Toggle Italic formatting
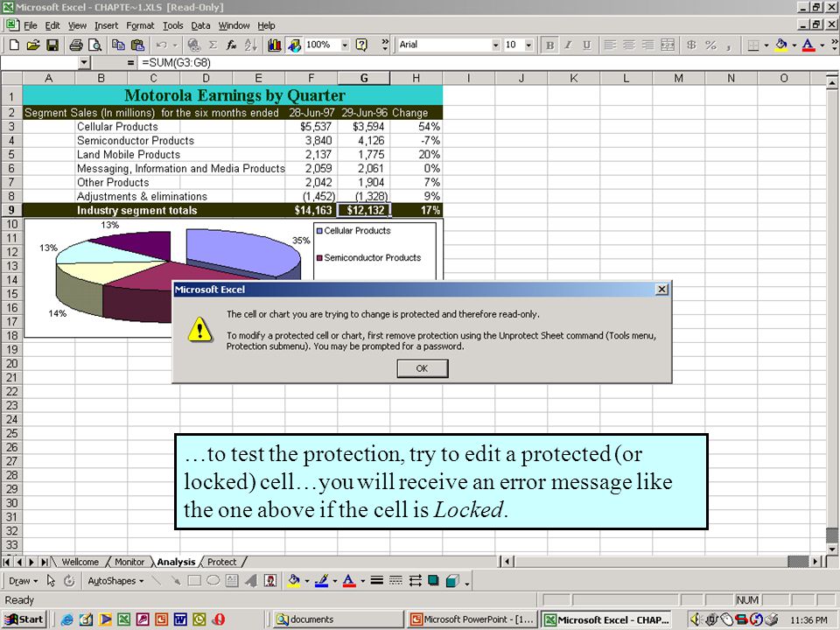 click(x=569, y=45)
